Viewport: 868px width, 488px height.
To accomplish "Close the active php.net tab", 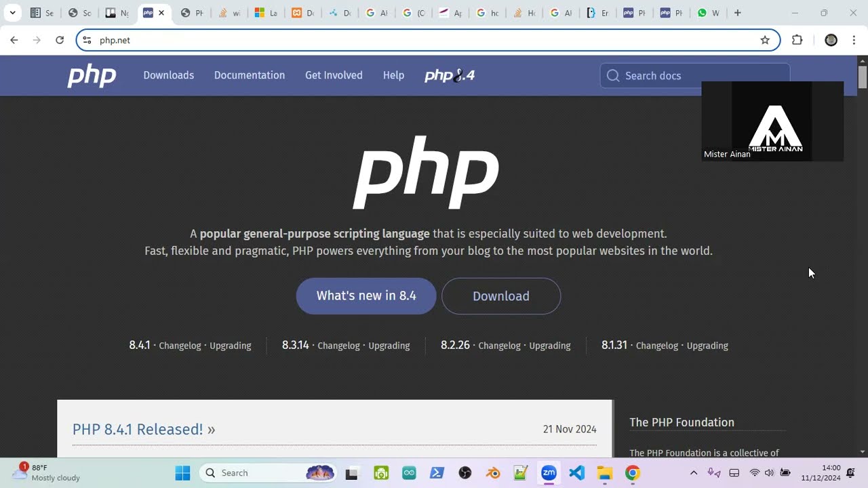I will (x=161, y=13).
